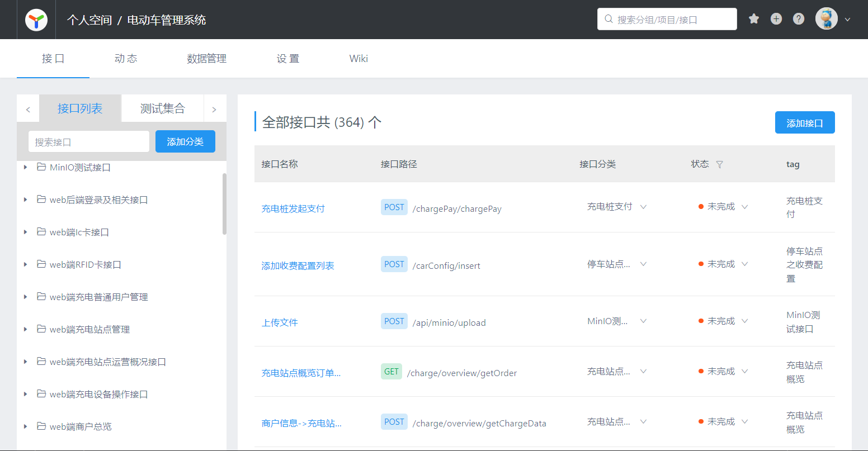Click the web端充电设备操作接口 folder icon
Viewport: 868px width, 451px height.
[x=41, y=394]
